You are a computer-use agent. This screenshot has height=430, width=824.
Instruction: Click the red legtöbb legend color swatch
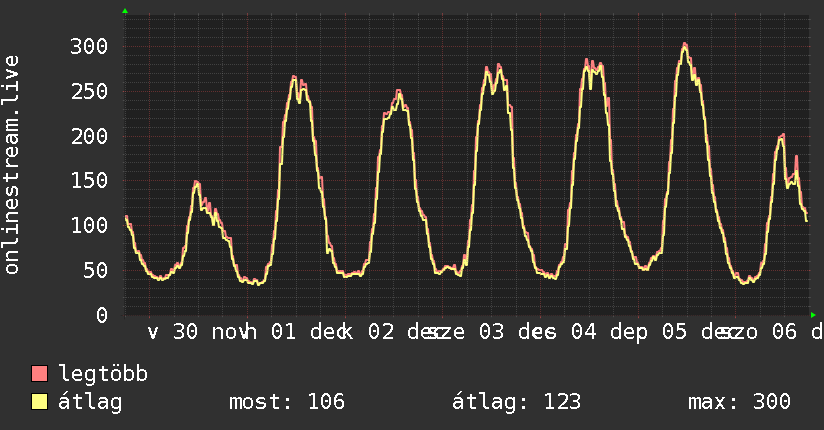pos(40,375)
